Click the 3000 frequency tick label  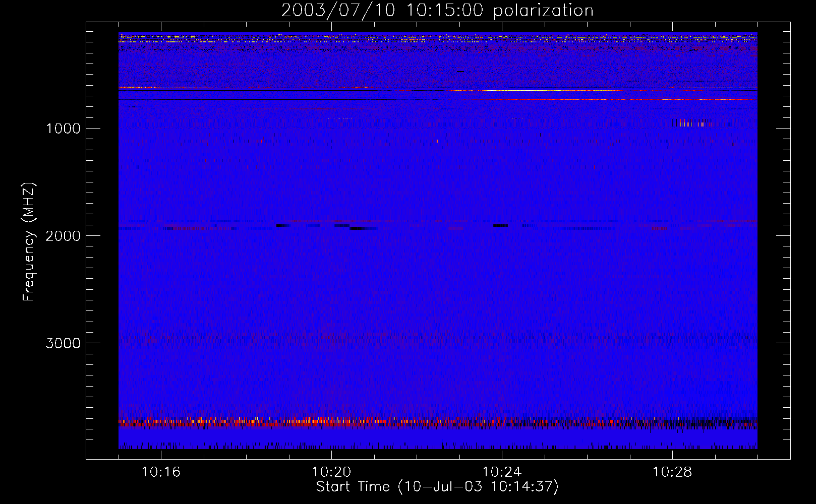pos(63,343)
